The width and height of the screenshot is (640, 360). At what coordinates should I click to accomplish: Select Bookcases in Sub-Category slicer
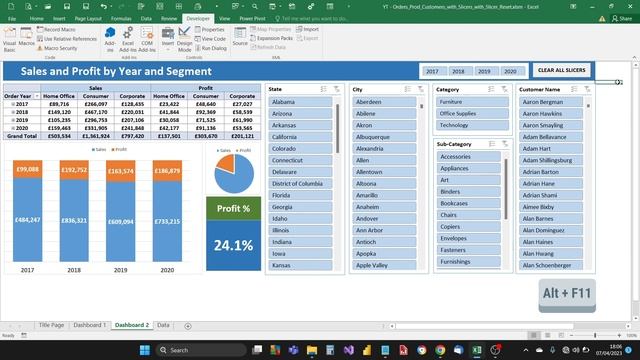click(469, 203)
